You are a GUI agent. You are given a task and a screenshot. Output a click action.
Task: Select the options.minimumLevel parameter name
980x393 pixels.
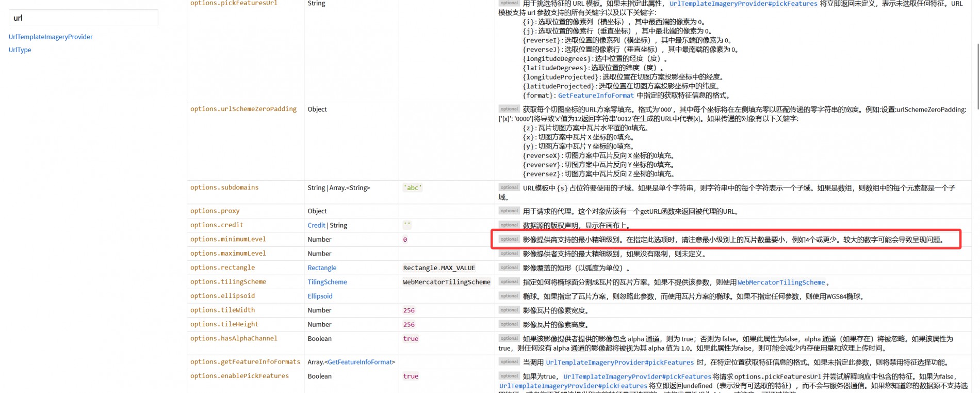228,239
